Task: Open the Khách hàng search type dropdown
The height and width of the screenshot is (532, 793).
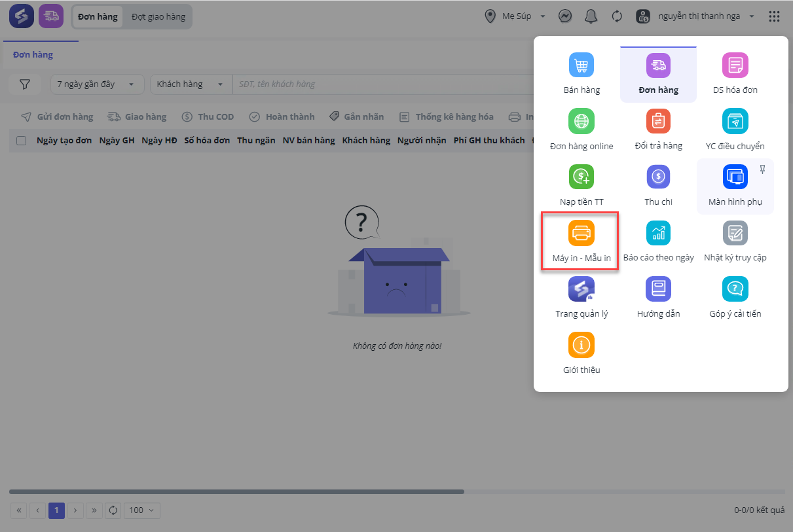Action: (191, 84)
